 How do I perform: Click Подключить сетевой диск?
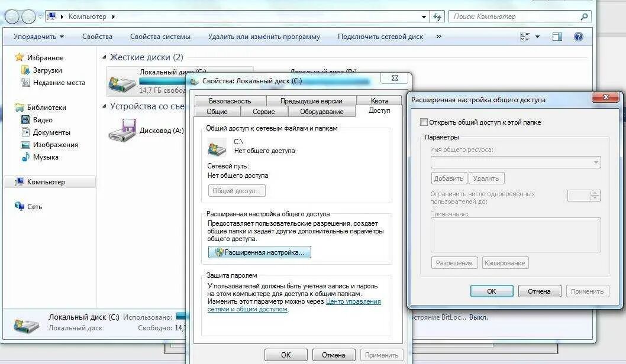[x=380, y=37]
